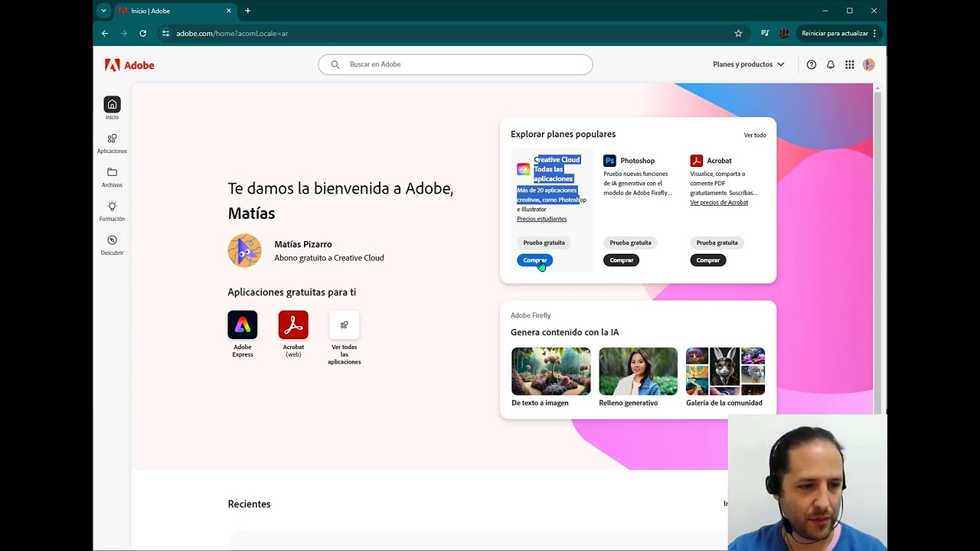Open Archivos folder in sidebar
Image resolution: width=980 pixels, height=551 pixels.
coord(112,172)
